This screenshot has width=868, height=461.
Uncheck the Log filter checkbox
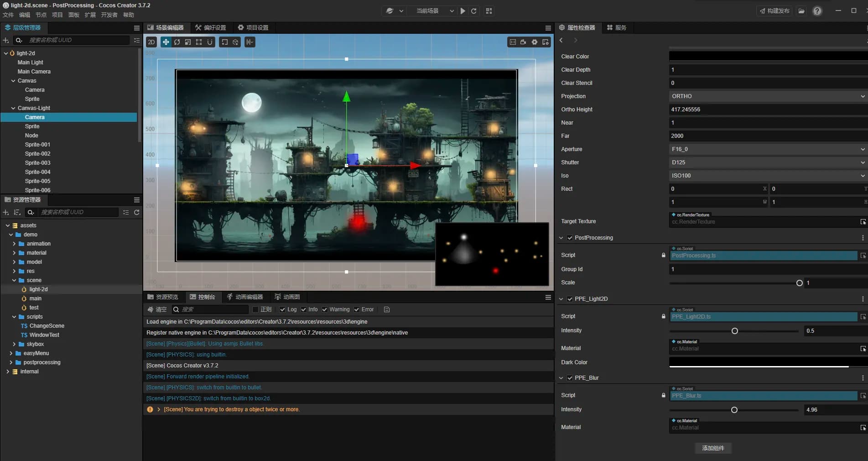pos(282,309)
